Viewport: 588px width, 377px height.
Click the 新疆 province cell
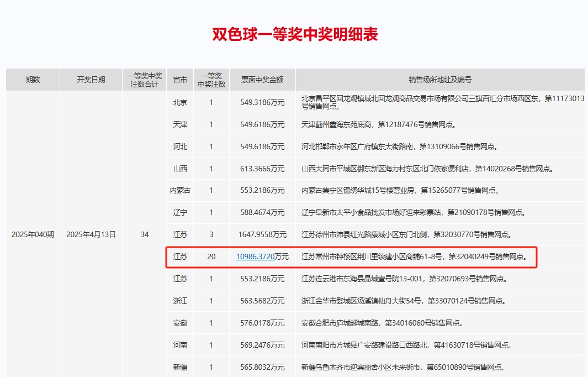pyautogui.click(x=180, y=367)
